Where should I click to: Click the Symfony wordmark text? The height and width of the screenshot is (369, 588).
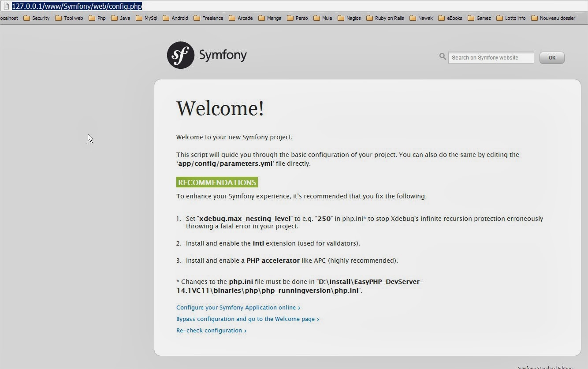(x=223, y=56)
